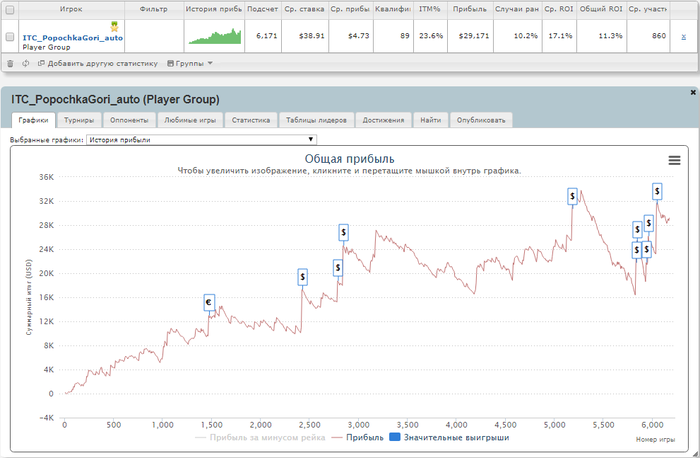The image size is (700, 458).
Task: Sort by Прибыль column header
Action: click(470, 9)
